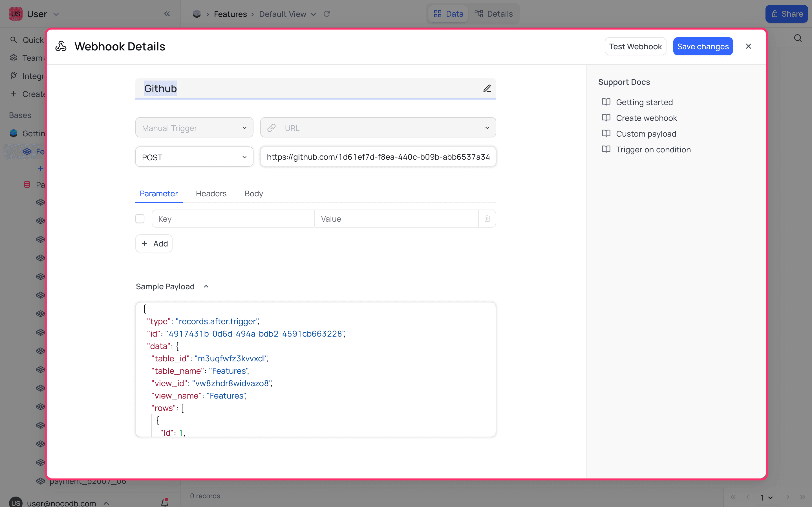Switch to the Headers tab
Screen dimensions: 812x507
click(x=211, y=194)
